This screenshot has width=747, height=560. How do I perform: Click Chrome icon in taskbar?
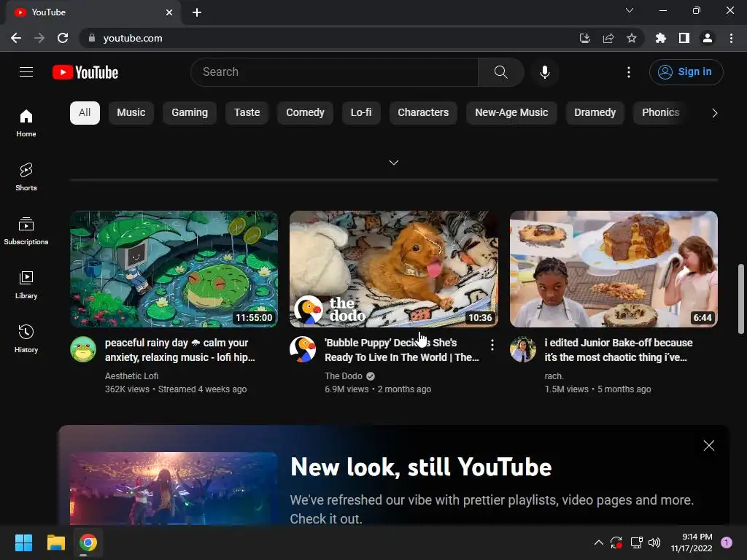88,542
